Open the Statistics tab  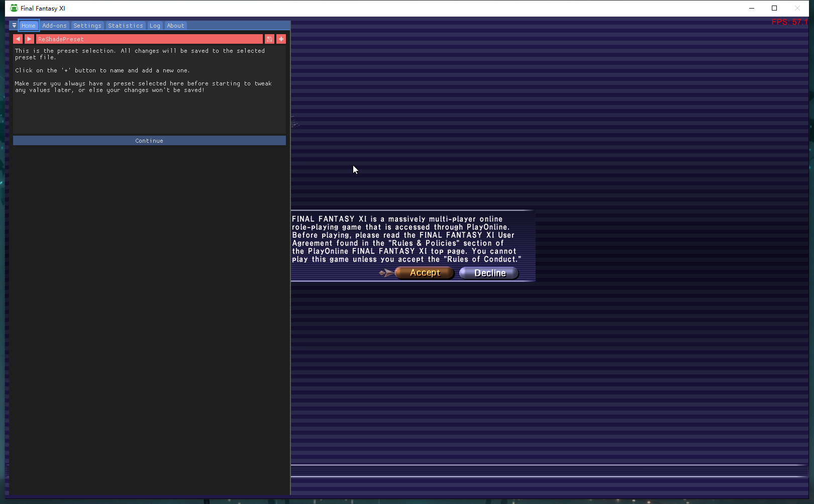pos(125,26)
